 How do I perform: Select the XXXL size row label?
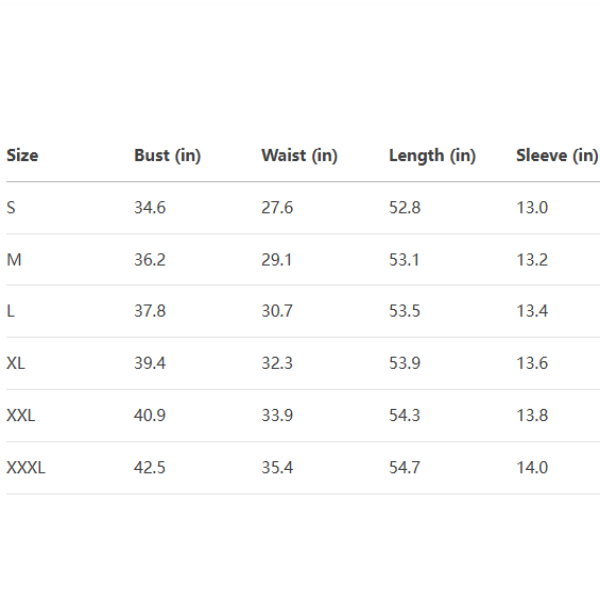pos(26,467)
